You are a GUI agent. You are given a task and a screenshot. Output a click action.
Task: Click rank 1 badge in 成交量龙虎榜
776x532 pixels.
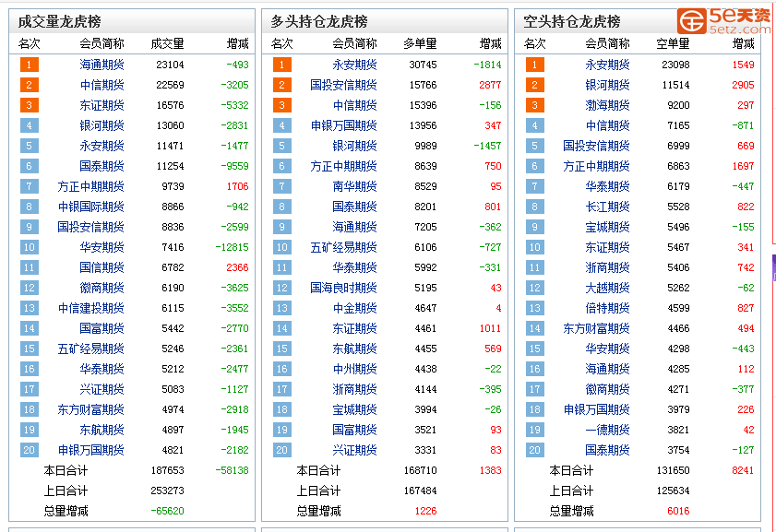click(30, 65)
